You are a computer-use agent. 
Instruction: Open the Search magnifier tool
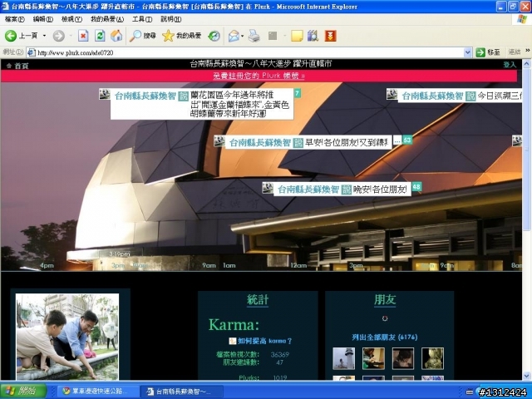(142, 36)
